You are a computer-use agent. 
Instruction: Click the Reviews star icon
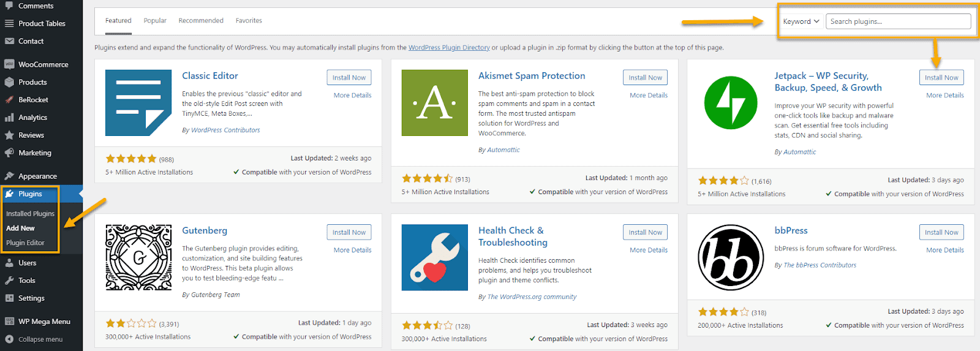click(9, 135)
